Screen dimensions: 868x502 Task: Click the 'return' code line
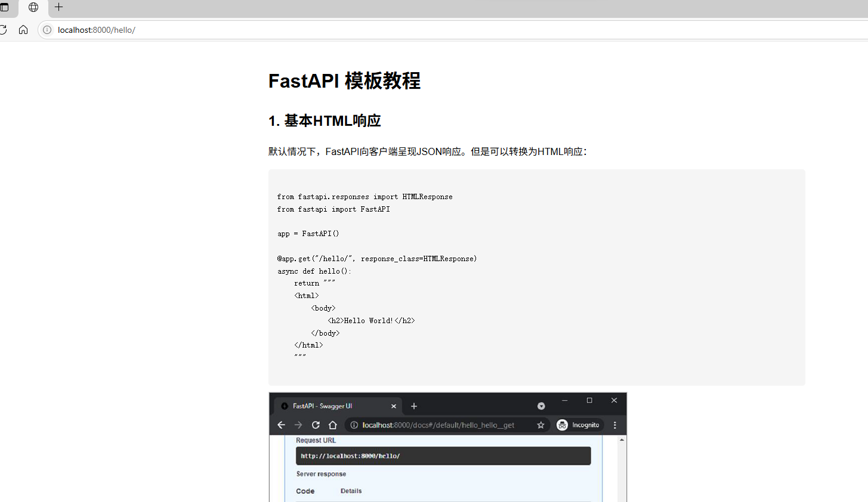314,283
